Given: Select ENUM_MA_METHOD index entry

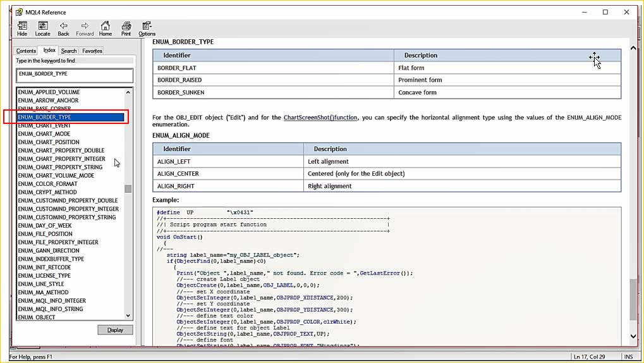Looking at the screenshot, I should 43,292.
